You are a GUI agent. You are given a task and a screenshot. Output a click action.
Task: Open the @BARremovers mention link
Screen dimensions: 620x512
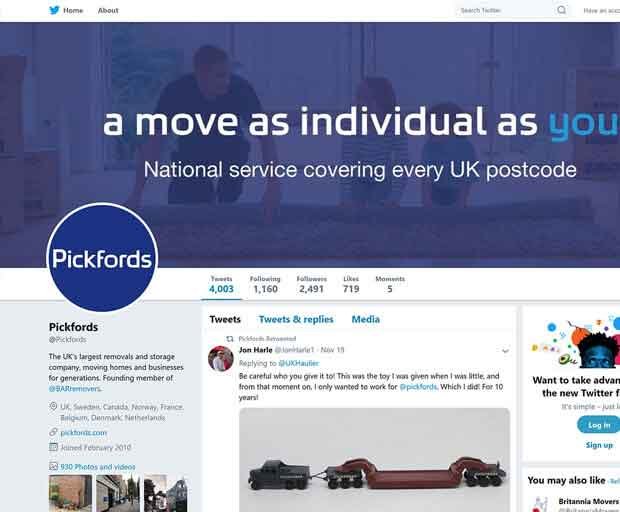75,389
